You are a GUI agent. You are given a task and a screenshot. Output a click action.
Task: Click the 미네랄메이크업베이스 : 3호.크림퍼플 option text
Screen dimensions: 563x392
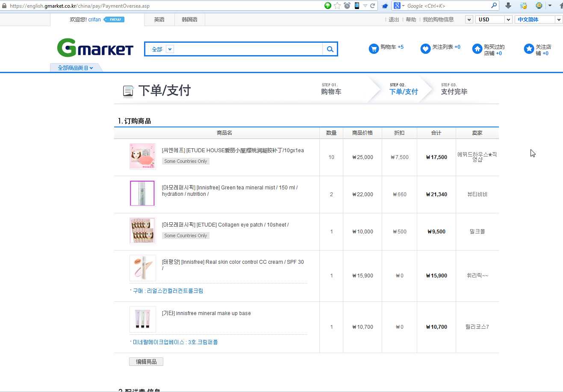pos(175,342)
